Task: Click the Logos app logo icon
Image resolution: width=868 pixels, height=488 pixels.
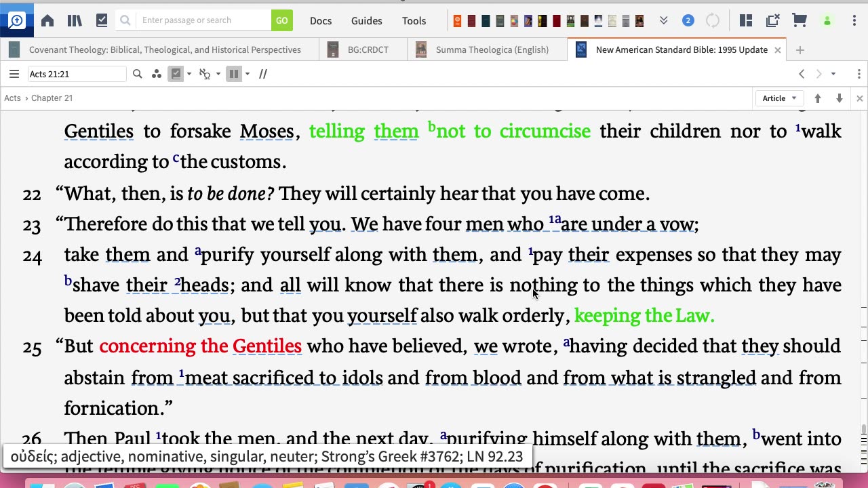Action: (16, 20)
